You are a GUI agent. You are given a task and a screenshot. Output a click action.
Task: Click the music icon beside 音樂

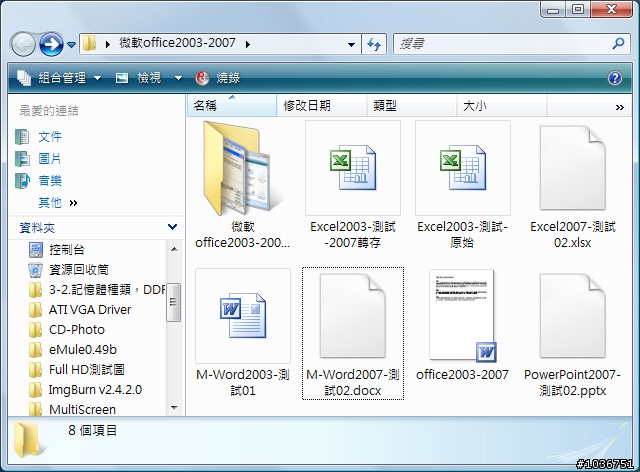pos(22,180)
